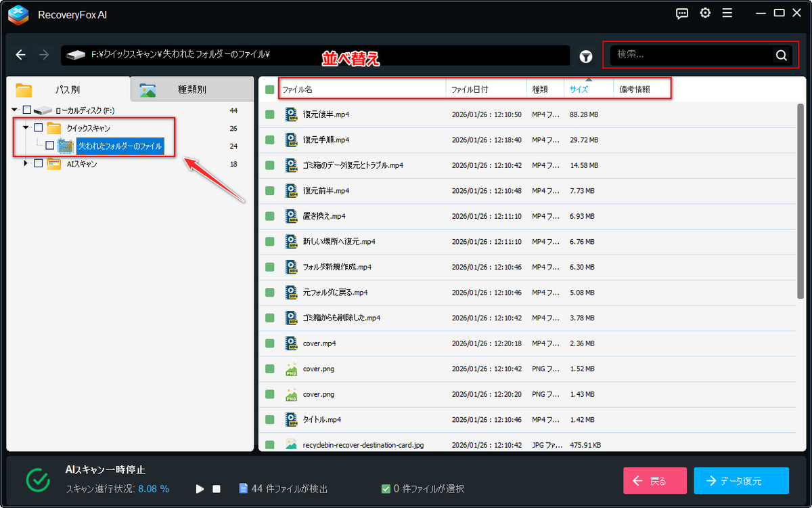The width and height of the screenshot is (812, 508).
Task: Click the path address bar
Action: click(315, 55)
